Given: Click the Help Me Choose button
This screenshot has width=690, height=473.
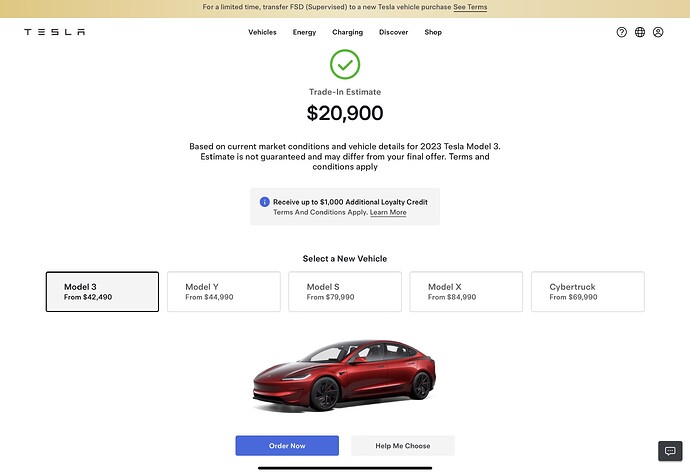Looking at the screenshot, I should point(403,446).
